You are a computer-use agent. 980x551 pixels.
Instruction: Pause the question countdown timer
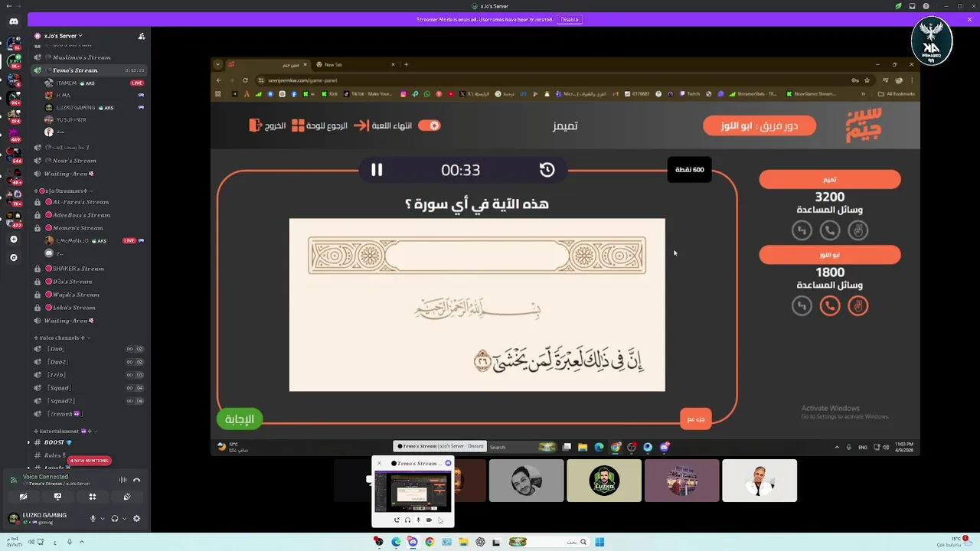[x=377, y=170]
